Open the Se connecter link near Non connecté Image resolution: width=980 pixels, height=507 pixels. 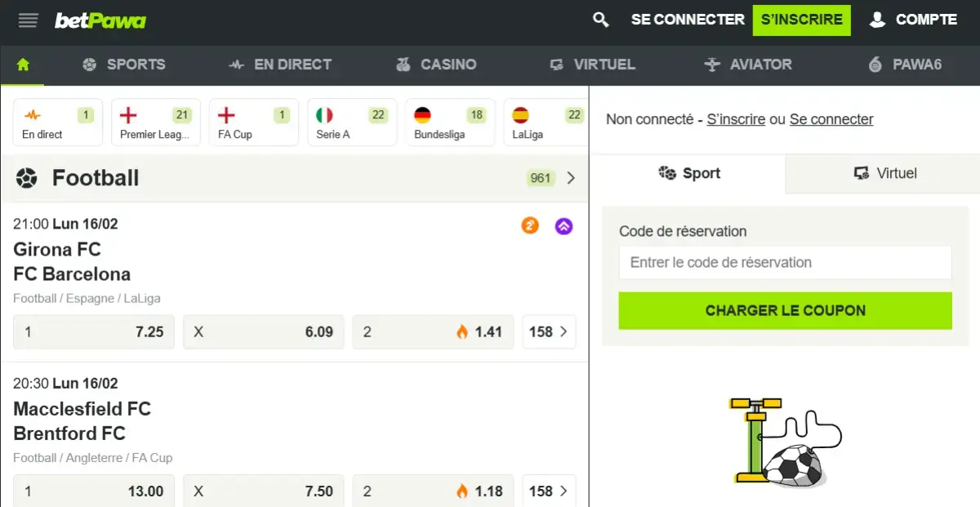(831, 119)
